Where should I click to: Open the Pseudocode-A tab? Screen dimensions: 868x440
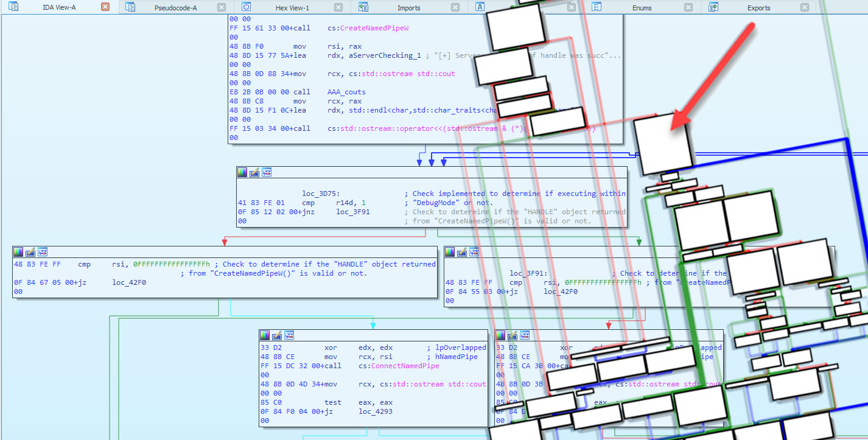click(x=175, y=8)
